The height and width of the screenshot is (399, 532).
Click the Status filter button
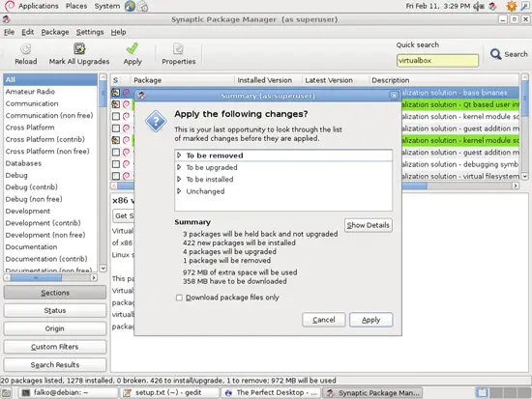coord(55,310)
